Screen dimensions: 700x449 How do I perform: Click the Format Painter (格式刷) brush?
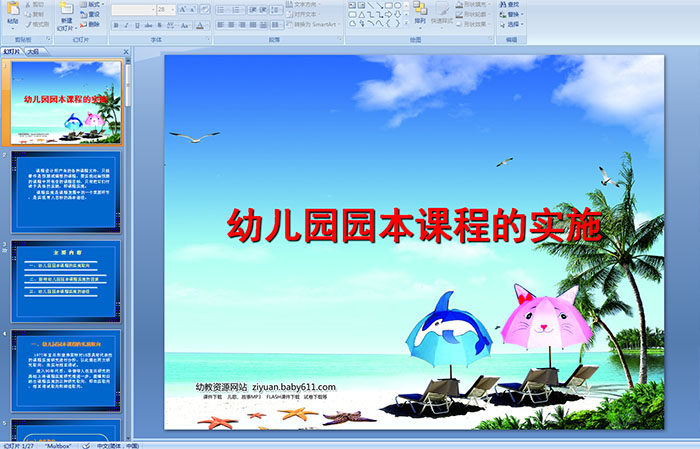click(28, 24)
